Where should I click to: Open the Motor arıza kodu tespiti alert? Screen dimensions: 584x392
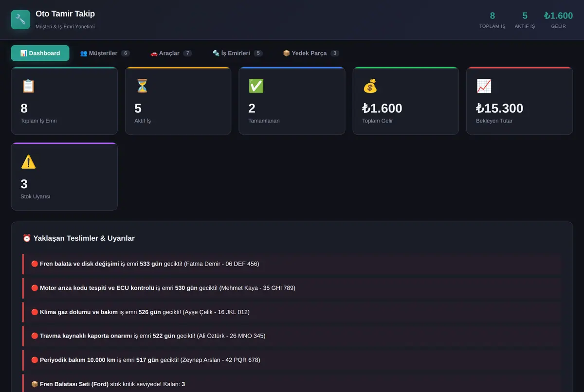(292, 288)
